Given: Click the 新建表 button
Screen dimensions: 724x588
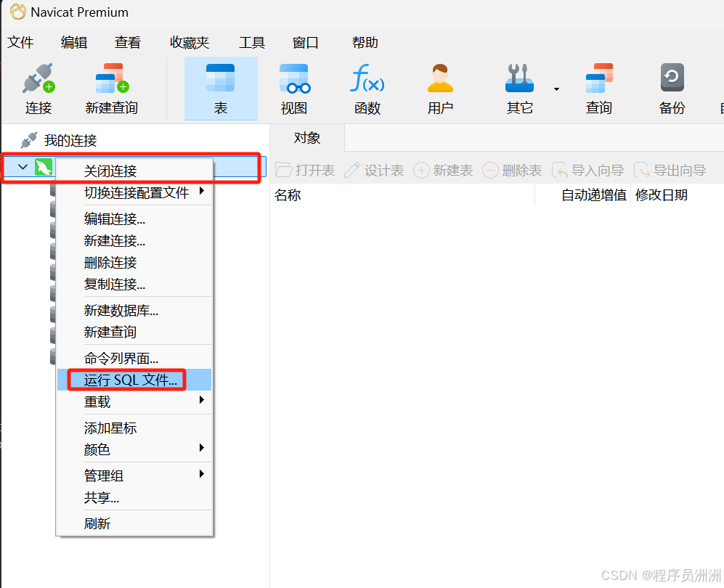Looking at the screenshot, I should [444, 171].
